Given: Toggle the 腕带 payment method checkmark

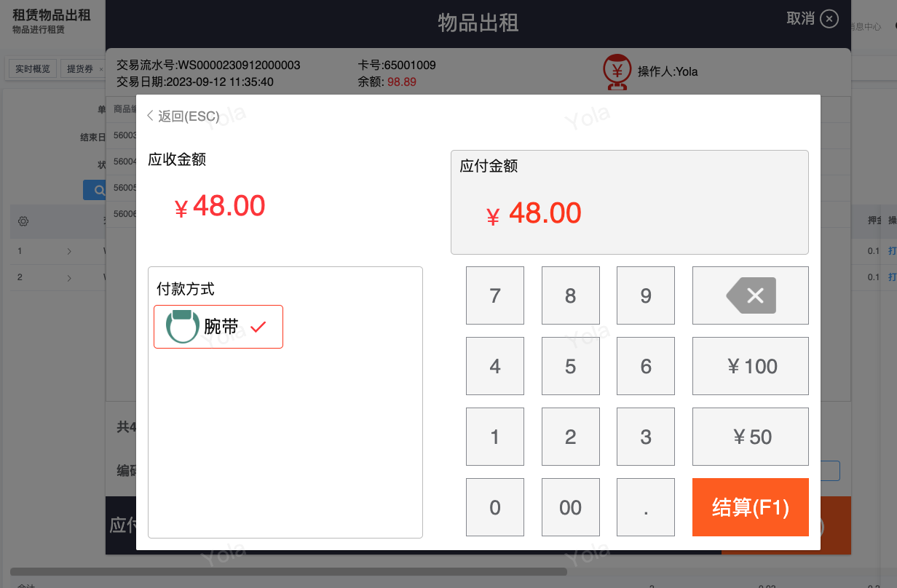Looking at the screenshot, I should 258,327.
